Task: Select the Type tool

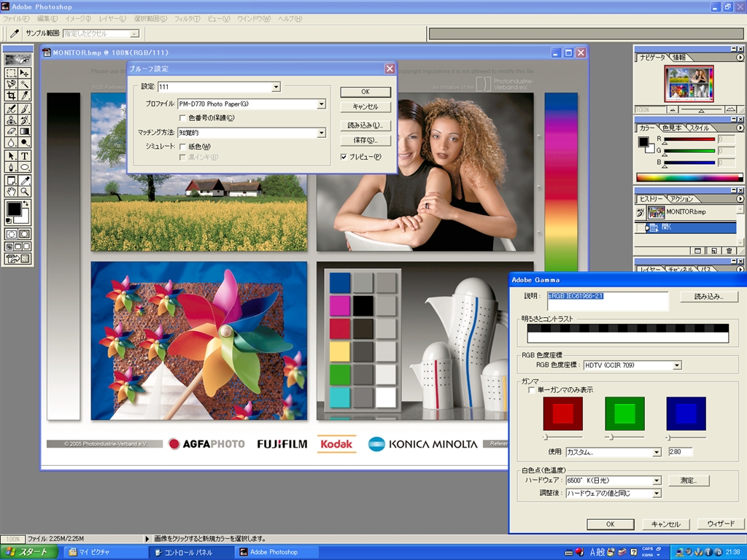Action: click(24, 156)
